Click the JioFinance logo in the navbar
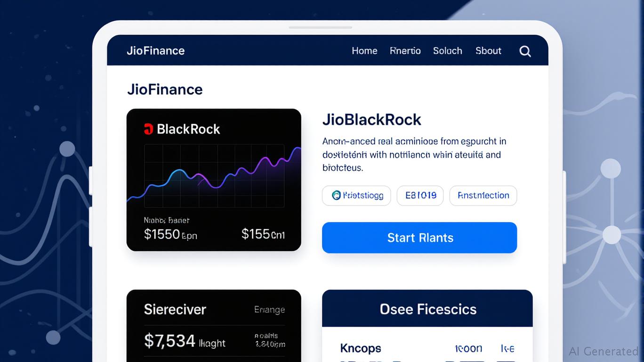 (155, 51)
